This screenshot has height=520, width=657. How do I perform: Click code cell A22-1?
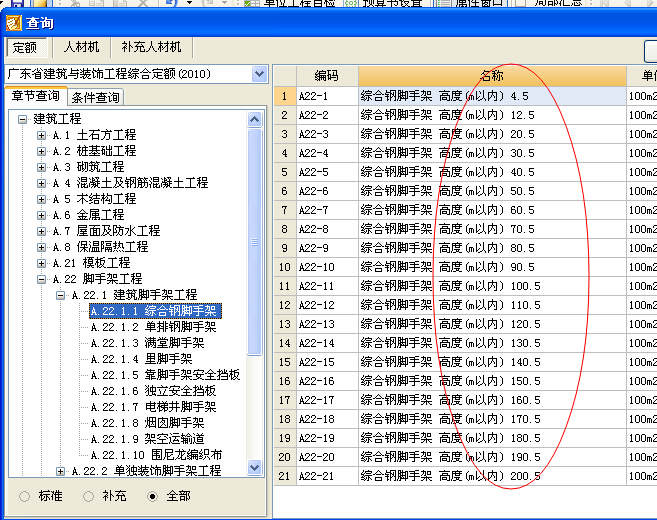pos(327,96)
